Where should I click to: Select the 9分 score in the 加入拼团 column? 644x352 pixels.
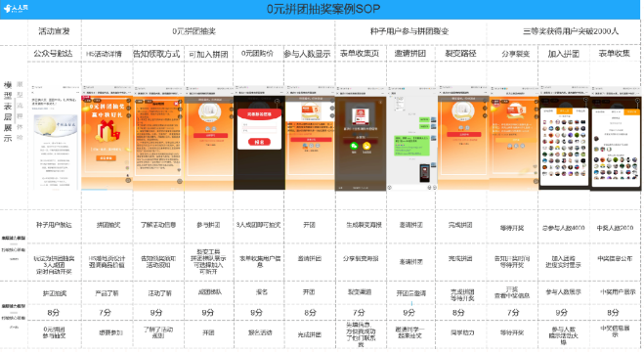pos(562,313)
